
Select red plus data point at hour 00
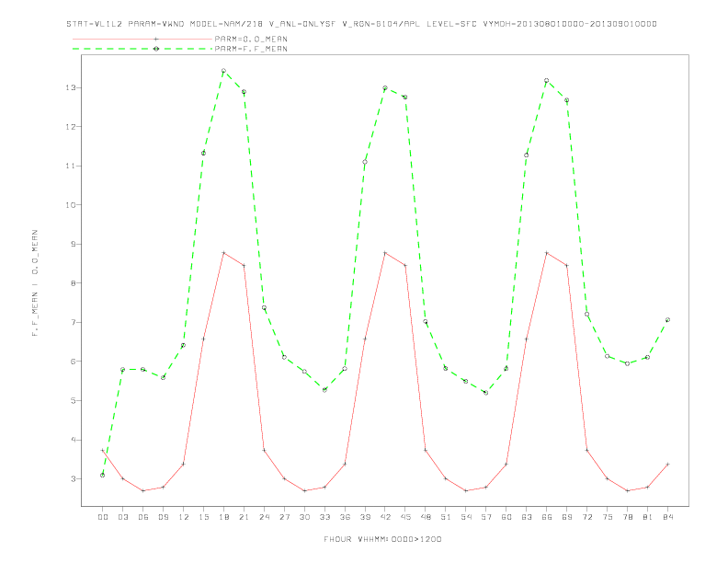[x=102, y=450]
